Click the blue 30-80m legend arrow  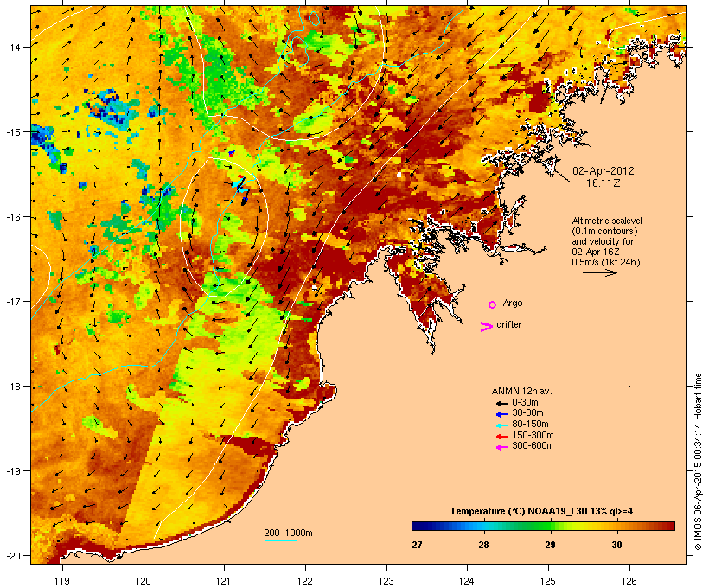(501, 414)
